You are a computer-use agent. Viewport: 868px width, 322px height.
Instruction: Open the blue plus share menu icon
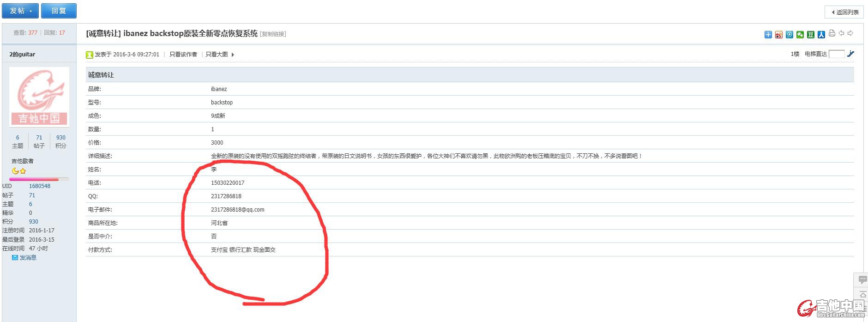tap(768, 35)
